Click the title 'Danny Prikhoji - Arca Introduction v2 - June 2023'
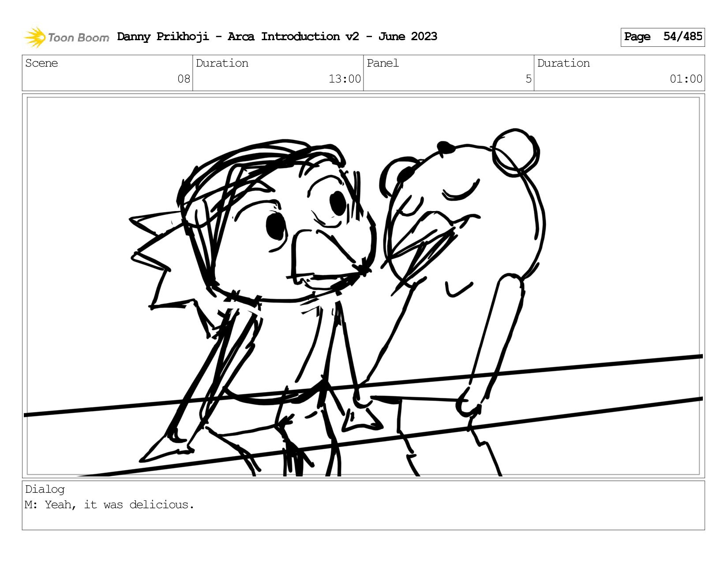Viewport: 728px width, 563px height. point(277,37)
